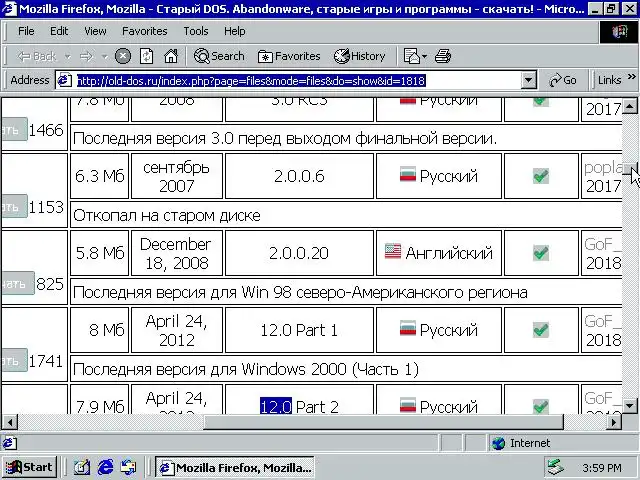Click the Forward arrow button

87,56
